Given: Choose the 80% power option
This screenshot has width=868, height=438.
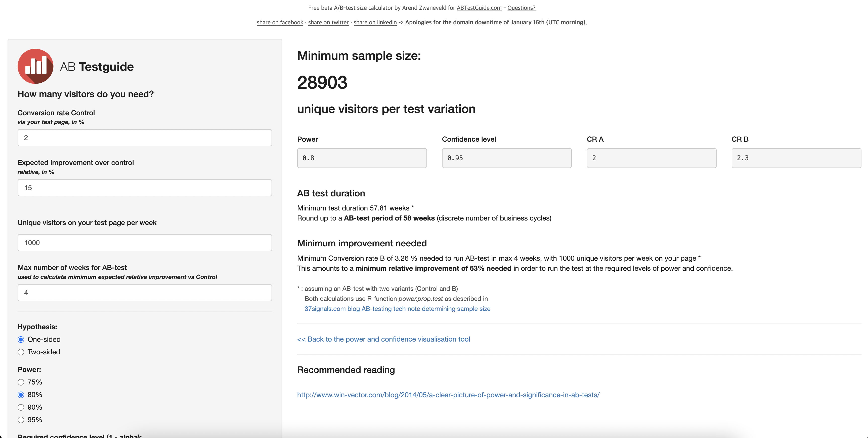Looking at the screenshot, I should [21, 395].
